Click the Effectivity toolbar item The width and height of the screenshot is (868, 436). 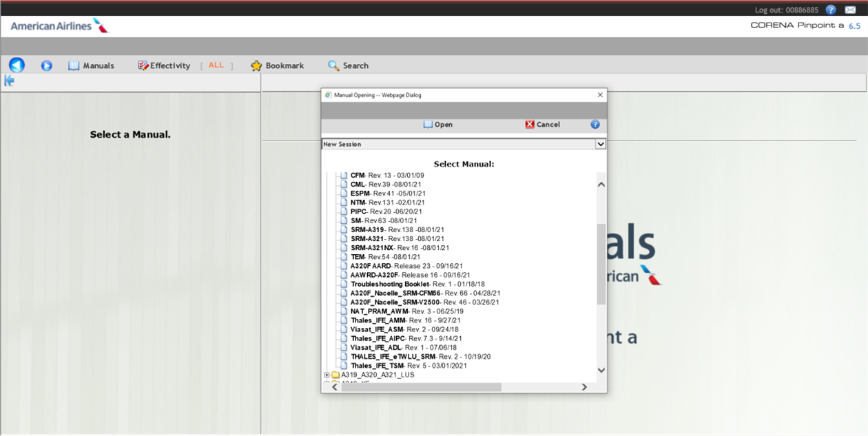[x=163, y=65]
